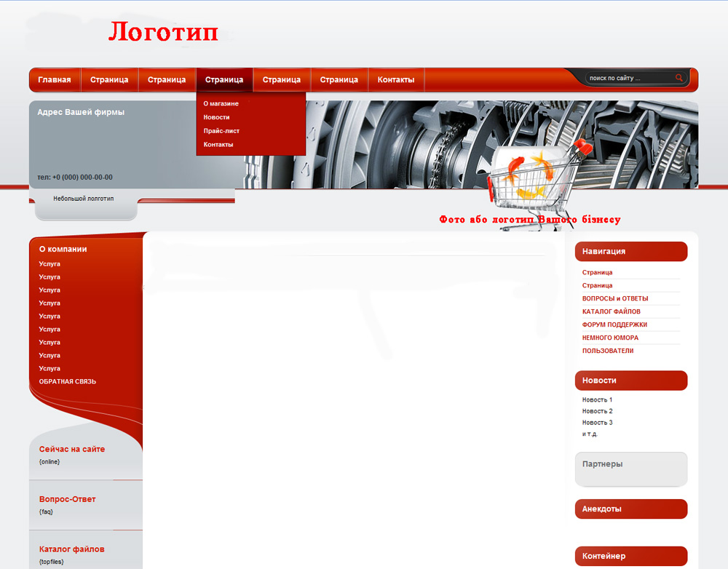
Task: Open 'ПОЛЬЗОВАТЕЛИ' link
Action: pyautogui.click(x=608, y=351)
